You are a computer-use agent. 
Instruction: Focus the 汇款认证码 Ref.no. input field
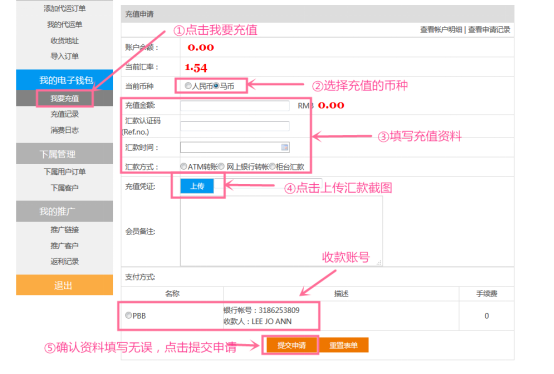coord(235,126)
